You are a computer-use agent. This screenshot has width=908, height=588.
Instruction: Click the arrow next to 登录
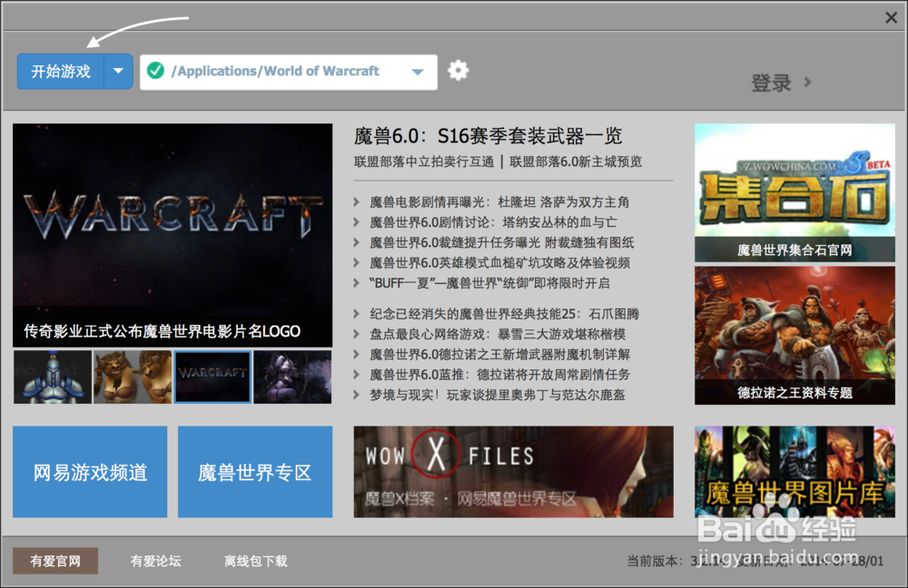pos(808,83)
